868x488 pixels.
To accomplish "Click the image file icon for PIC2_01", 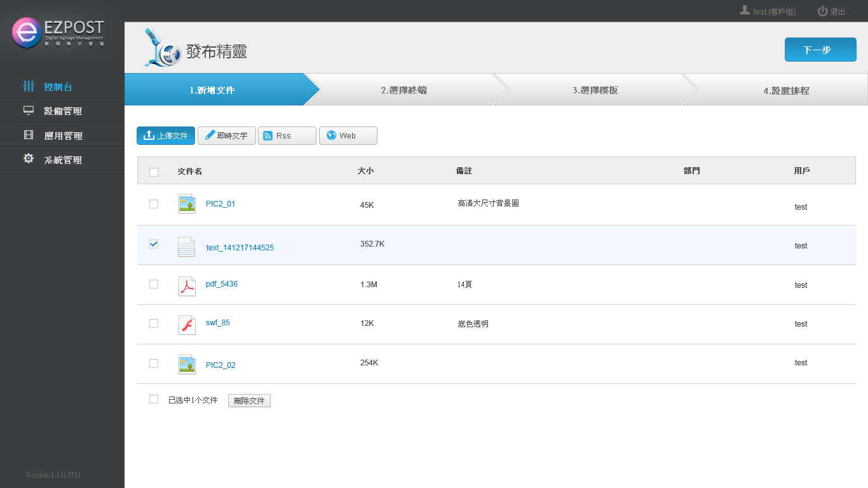I will pyautogui.click(x=187, y=204).
